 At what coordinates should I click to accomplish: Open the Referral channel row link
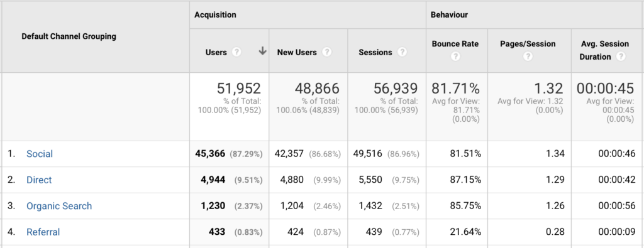pos(43,232)
